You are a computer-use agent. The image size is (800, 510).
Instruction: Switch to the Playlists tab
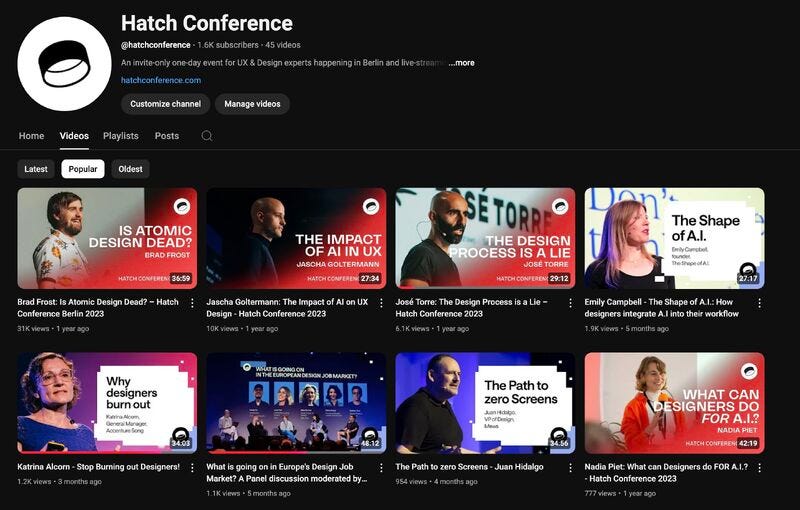point(121,136)
